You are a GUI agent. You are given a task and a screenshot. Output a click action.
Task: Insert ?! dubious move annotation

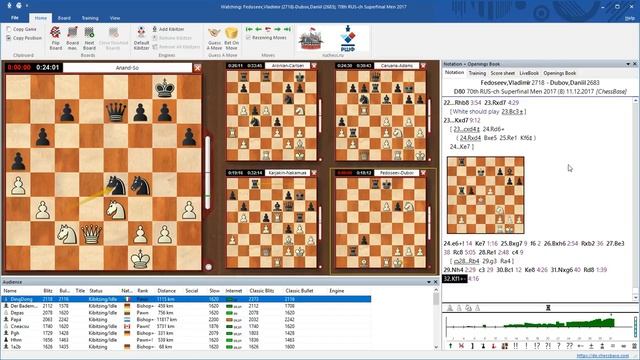[548, 346]
